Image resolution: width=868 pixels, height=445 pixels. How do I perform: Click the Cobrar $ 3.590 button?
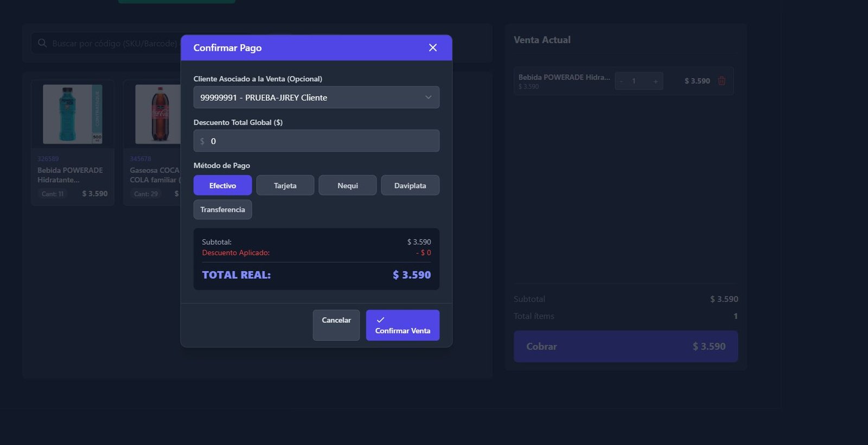(626, 346)
